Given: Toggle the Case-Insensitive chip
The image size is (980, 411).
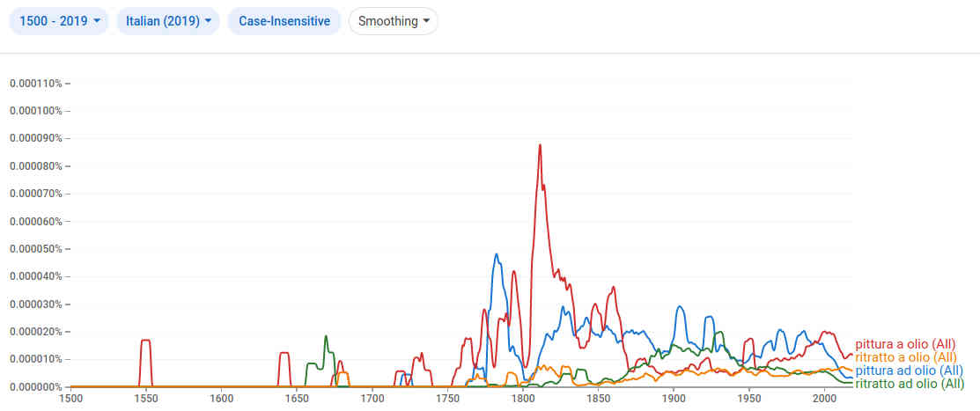Looking at the screenshot, I should coord(284,21).
